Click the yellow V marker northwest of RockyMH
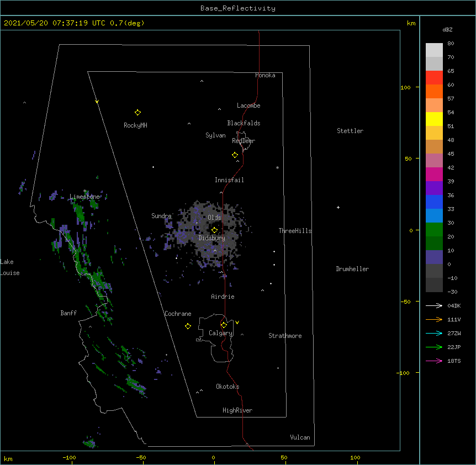Viewport: 476px width, 465px height. [x=97, y=102]
